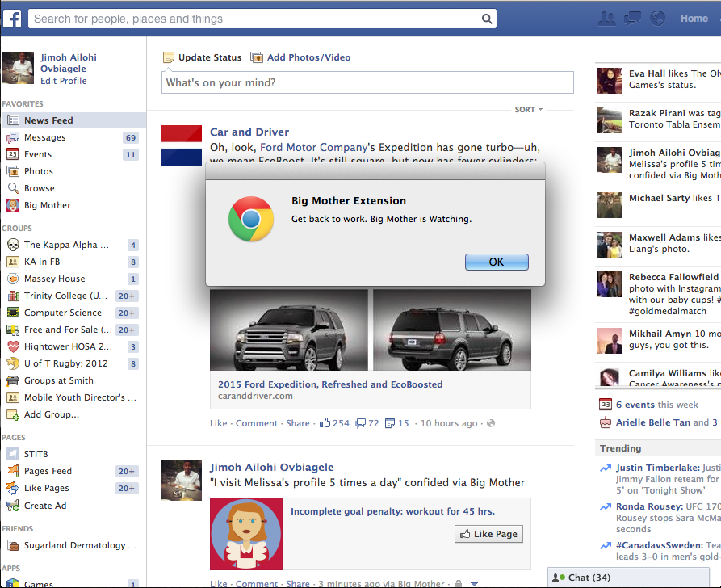Image resolution: width=721 pixels, height=588 pixels.
Task: Click the What's on your mind box
Action: pyautogui.click(x=367, y=82)
